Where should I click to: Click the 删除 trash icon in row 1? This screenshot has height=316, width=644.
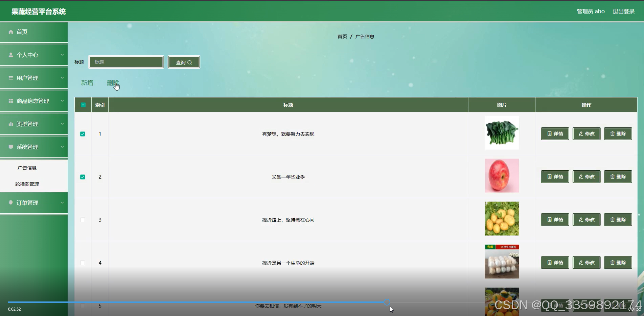612,134
